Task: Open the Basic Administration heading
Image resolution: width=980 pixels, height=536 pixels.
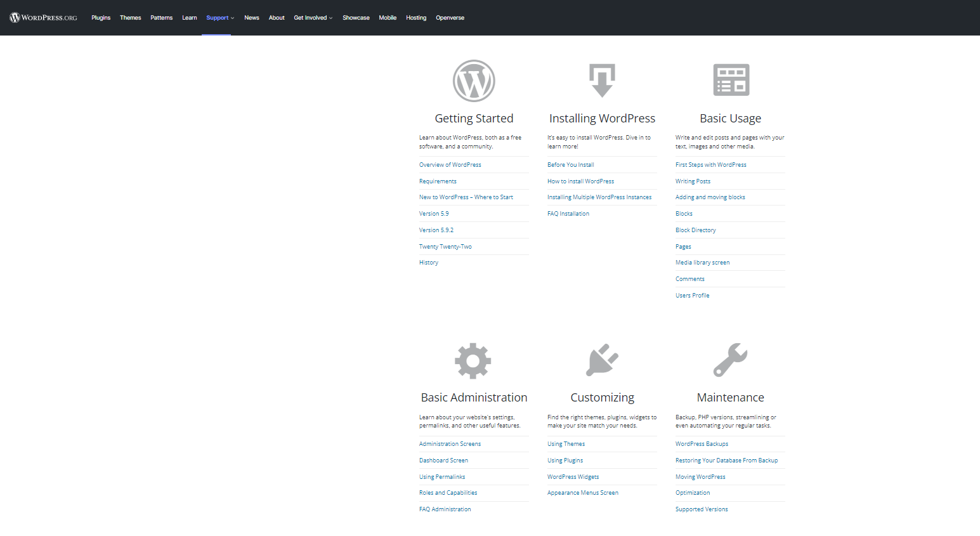Action: coord(474,398)
